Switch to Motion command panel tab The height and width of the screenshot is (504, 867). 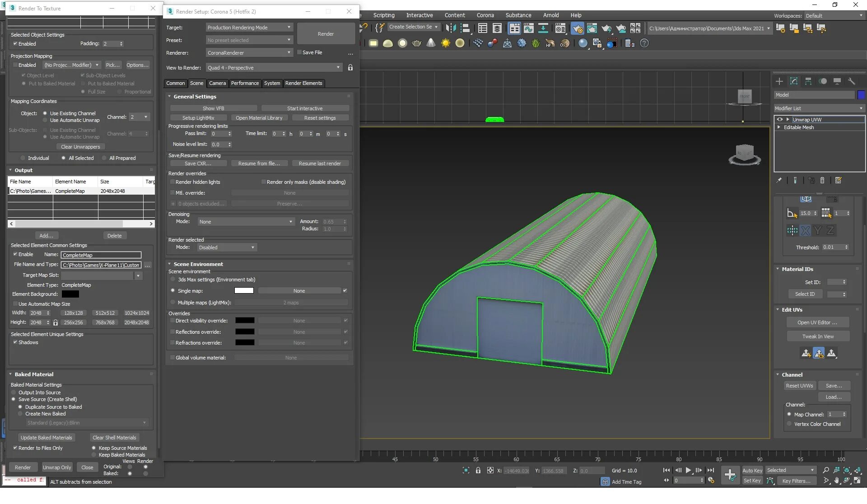[x=823, y=81]
